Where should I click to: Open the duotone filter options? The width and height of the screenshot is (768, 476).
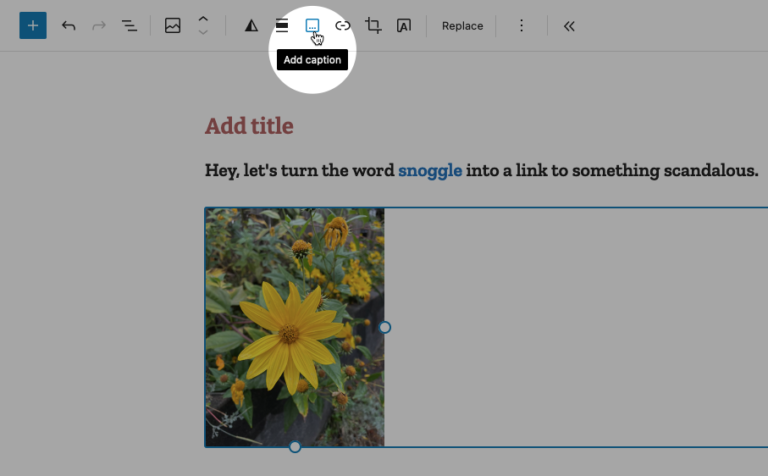point(251,26)
